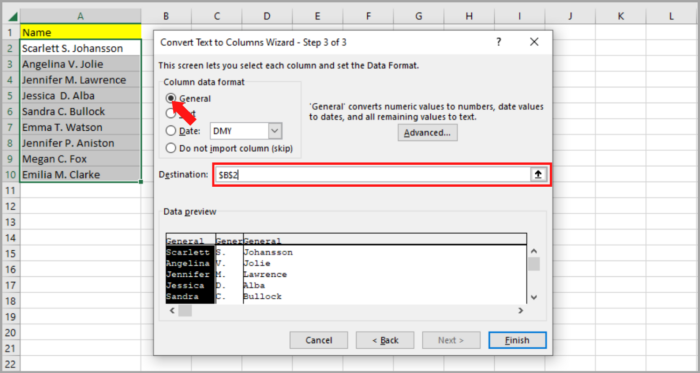The height and width of the screenshot is (373, 700).
Task: Select row 22 header
Action: pyautogui.click(x=10, y=364)
